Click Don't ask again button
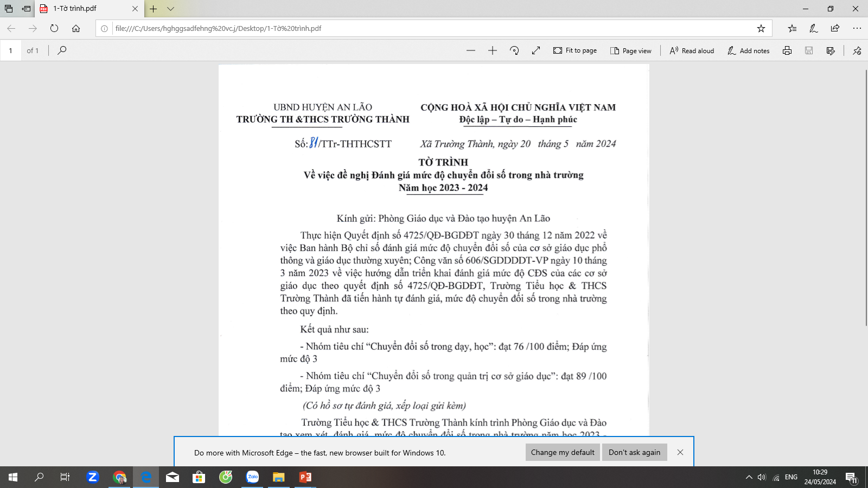Screen dimensions: 868x488 pyautogui.click(x=634, y=452)
